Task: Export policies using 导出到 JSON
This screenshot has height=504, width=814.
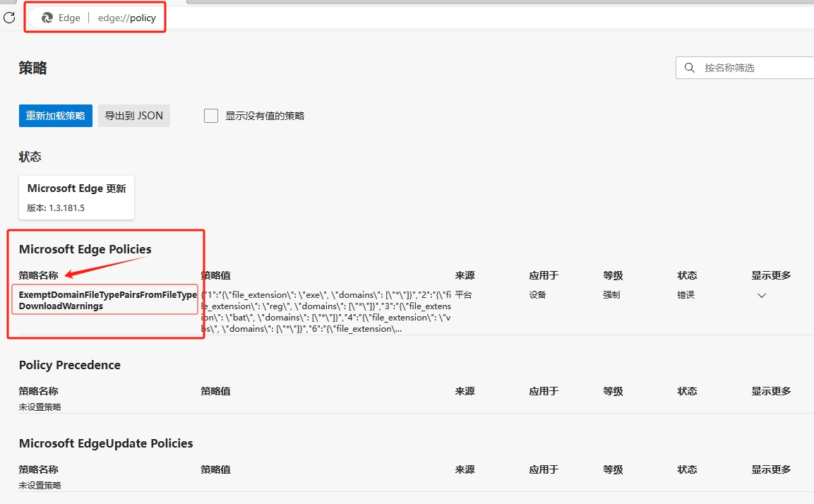Action: (x=134, y=116)
